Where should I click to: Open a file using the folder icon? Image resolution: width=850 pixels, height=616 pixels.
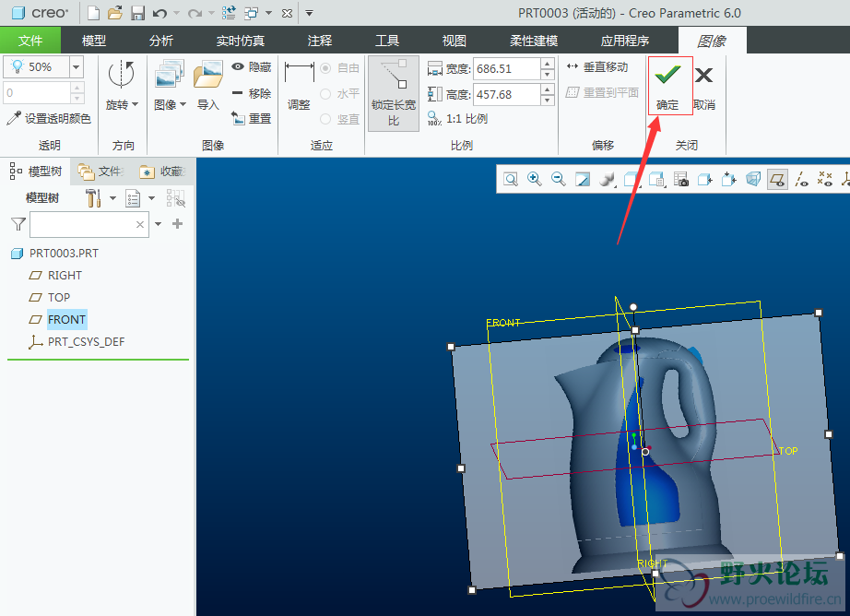coord(115,13)
